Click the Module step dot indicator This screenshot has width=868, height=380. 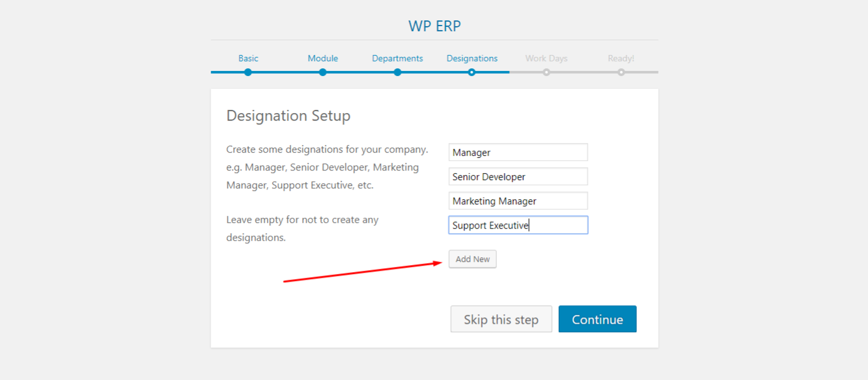click(323, 72)
